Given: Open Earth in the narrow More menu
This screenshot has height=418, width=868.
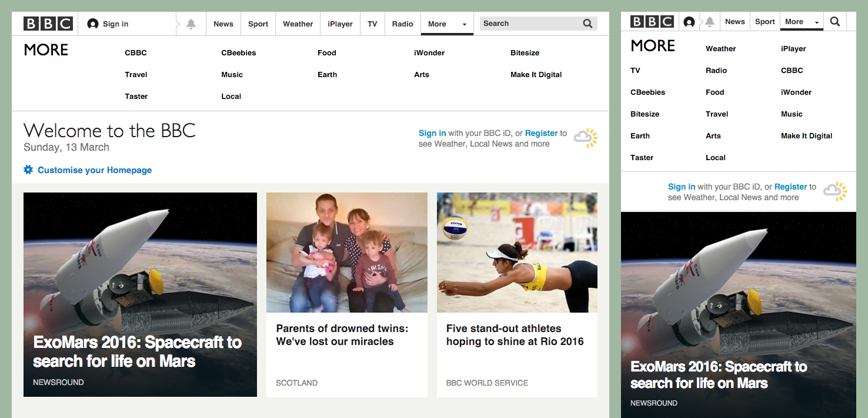Looking at the screenshot, I should [640, 136].
